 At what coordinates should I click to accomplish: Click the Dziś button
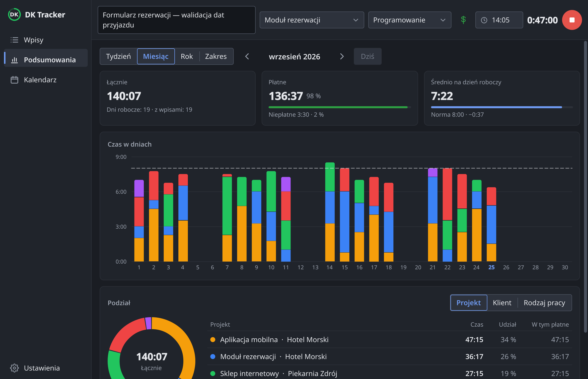[x=367, y=56]
